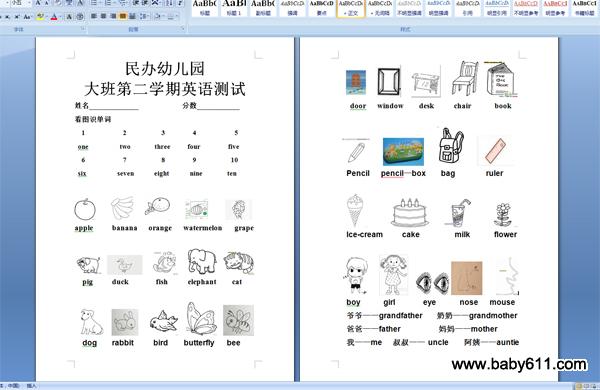The height and width of the screenshot is (390, 600).
Task: Click the numbered list icon
Action: 108,3
